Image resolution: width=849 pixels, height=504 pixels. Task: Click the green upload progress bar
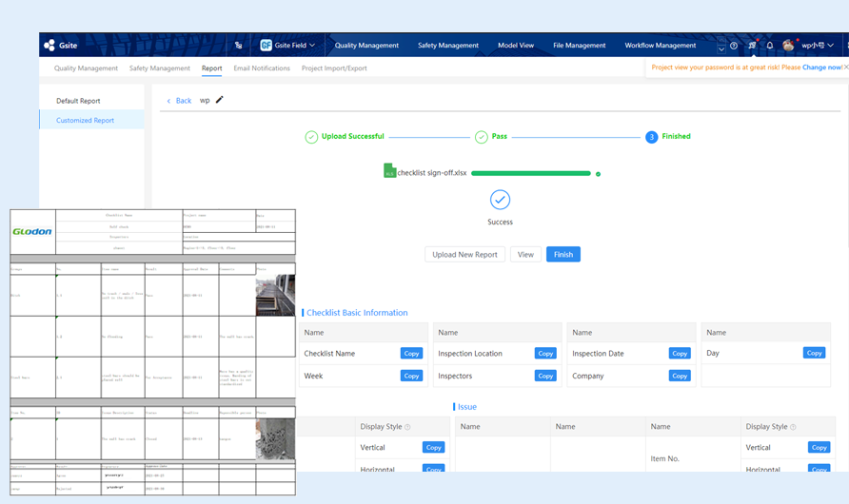click(x=531, y=174)
